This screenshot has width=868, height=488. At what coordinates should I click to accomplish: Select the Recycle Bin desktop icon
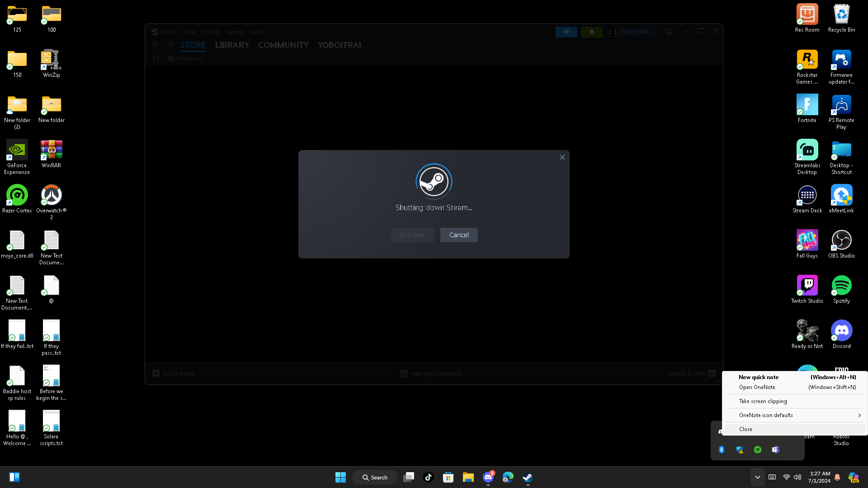841,19
